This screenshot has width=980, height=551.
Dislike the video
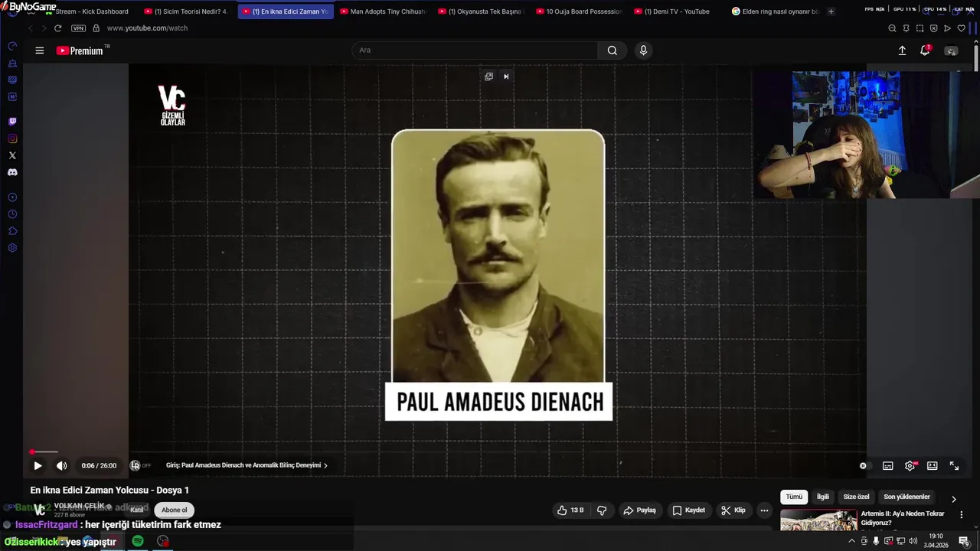(602, 510)
